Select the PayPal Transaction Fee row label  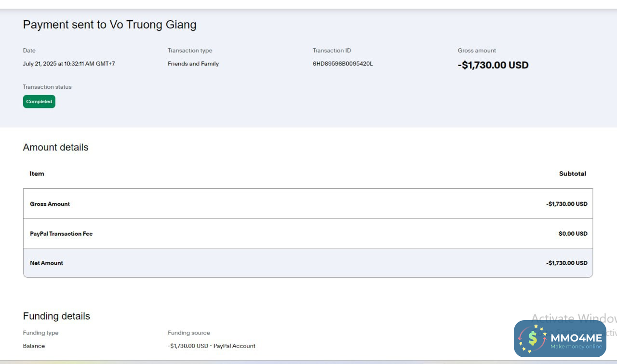point(61,234)
